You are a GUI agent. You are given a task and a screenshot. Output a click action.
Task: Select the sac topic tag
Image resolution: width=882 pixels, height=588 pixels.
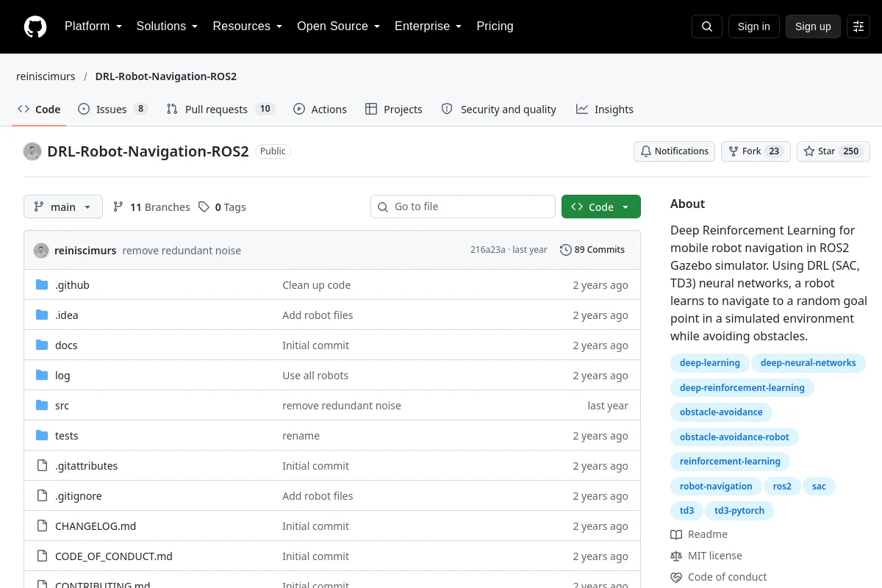819,487
